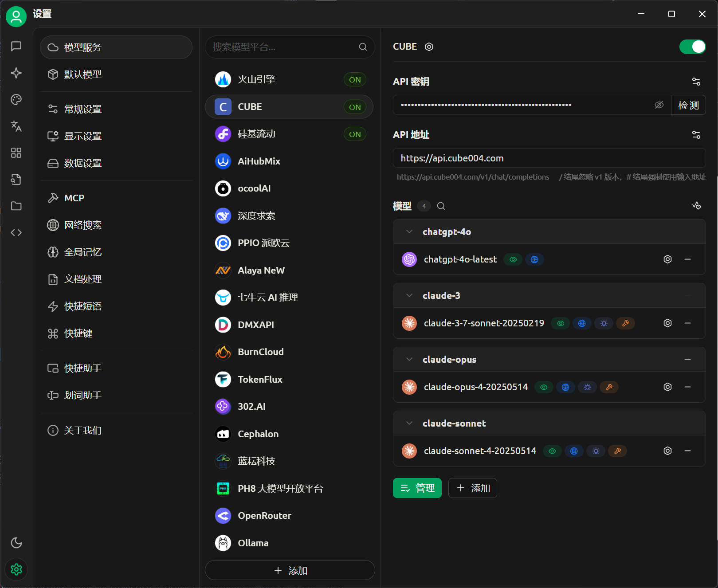Open settings for claude-opus-4-20250514

[x=667, y=387]
